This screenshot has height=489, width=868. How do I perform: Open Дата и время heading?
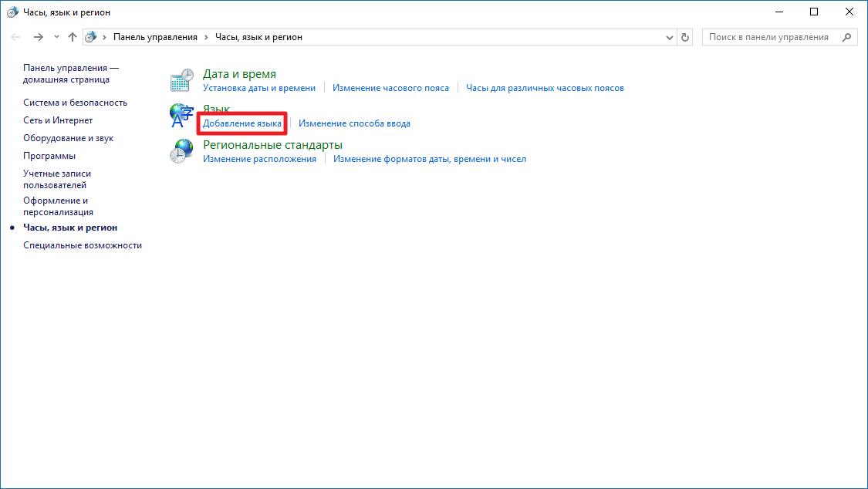pos(239,73)
